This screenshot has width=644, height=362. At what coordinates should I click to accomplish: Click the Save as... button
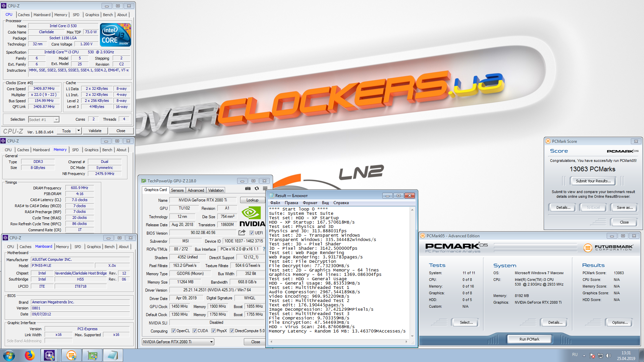click(x=624, y=207)
